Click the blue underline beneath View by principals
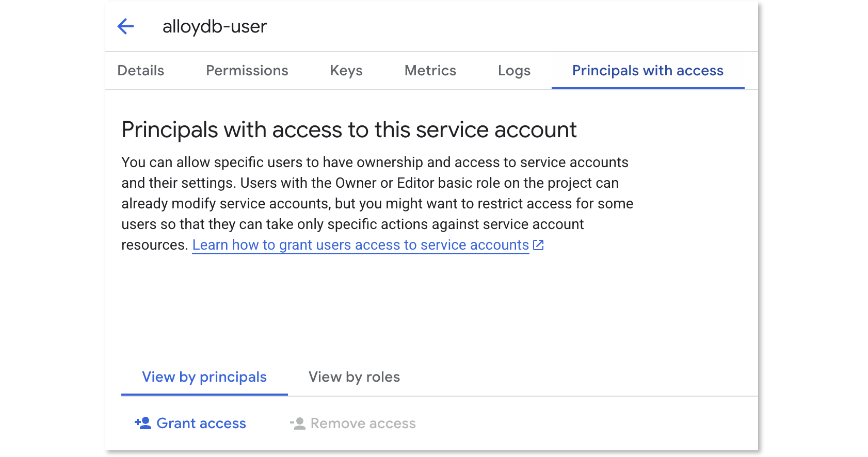868x457 pixels. coord(204,395)
